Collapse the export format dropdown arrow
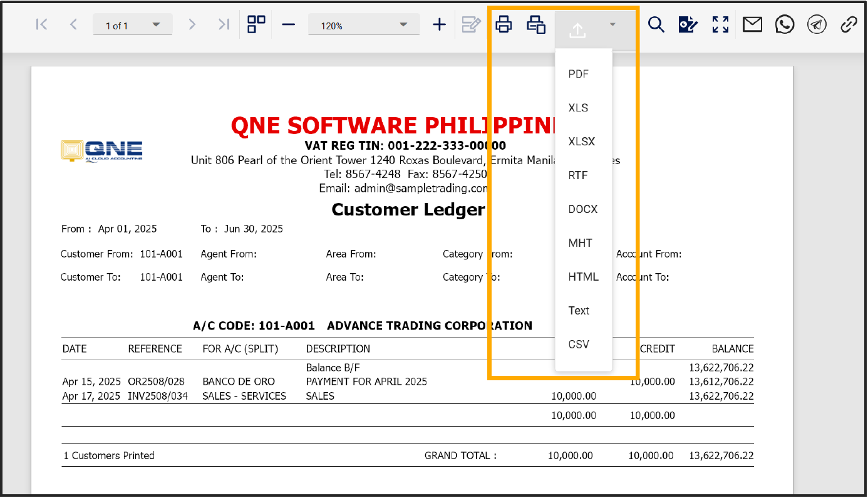This screenshot has height=498, width=868. tap(612, 24)
